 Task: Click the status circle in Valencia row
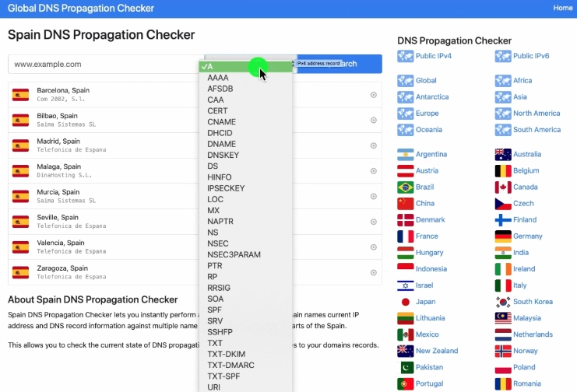coord(374,247)
